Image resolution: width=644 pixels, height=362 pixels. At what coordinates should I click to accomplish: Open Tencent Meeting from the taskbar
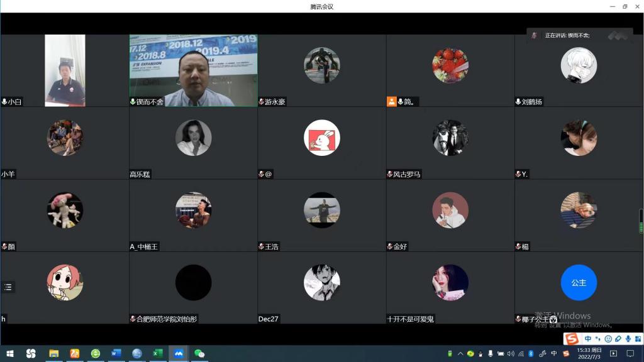178,354
